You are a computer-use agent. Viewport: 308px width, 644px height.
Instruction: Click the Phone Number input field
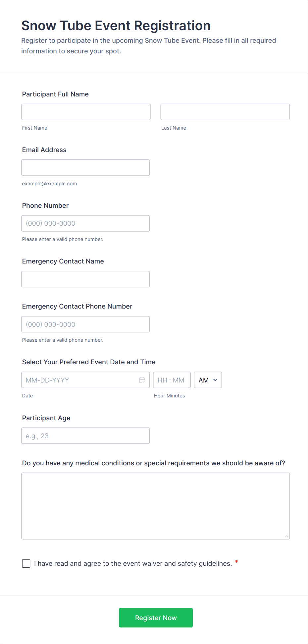tap(85, 223)
